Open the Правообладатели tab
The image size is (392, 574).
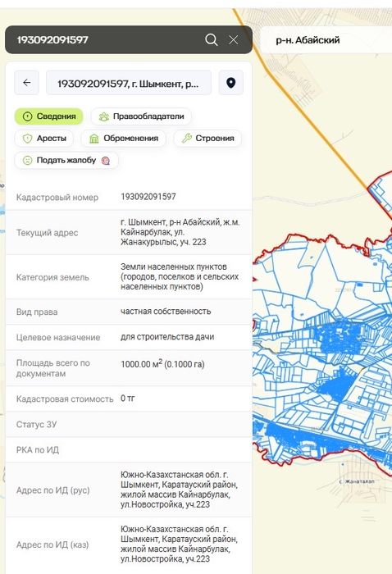pyautogui.click(x=141, y=116)
